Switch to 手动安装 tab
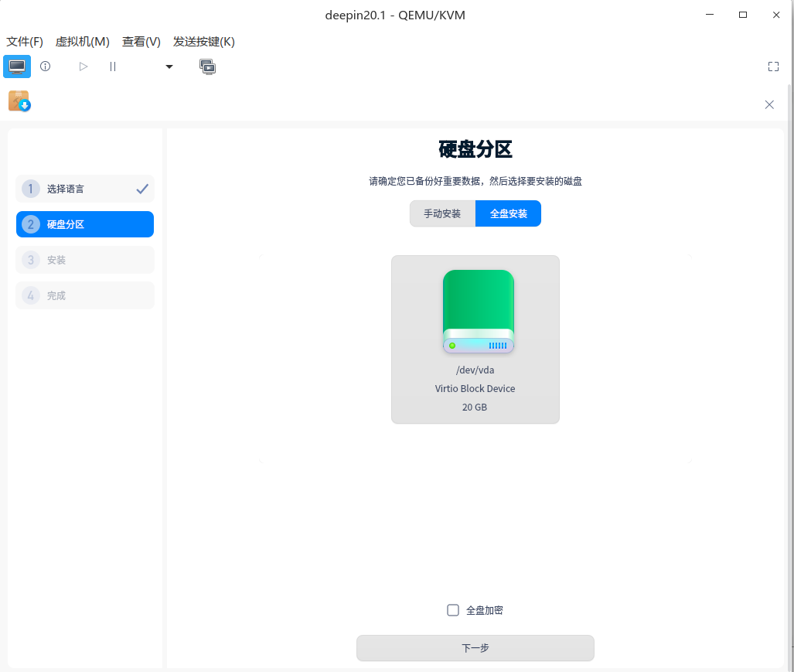Screen dimensions: 794x672 [x=442, y=213]
